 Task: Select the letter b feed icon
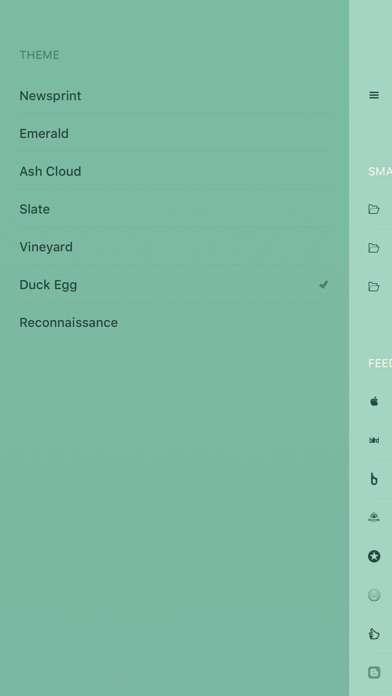pyautogui.click(x=374, y=479)
